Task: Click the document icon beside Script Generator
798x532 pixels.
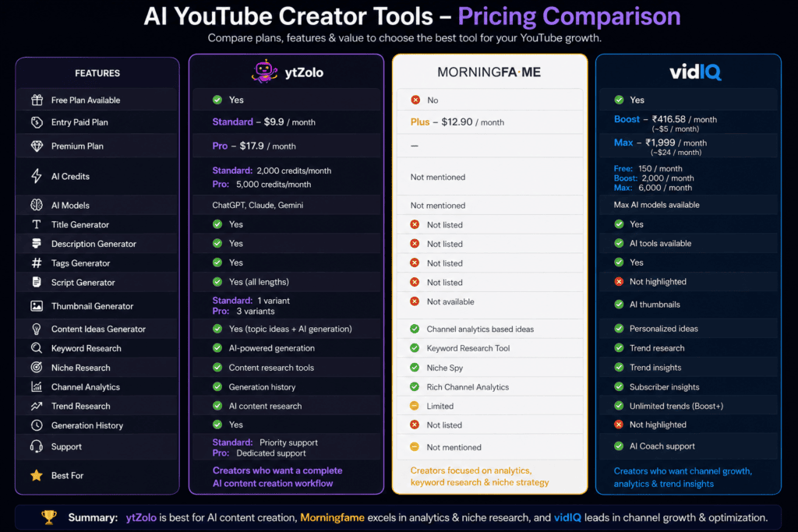Action: [37, 282]
